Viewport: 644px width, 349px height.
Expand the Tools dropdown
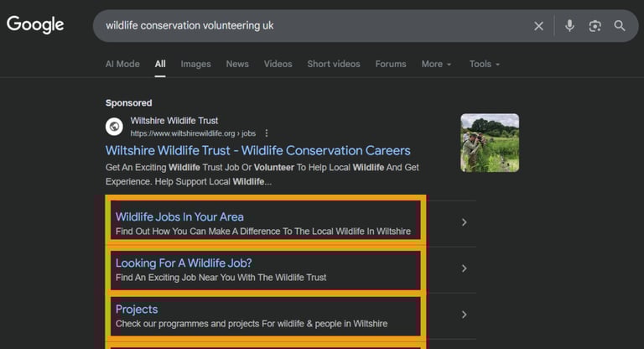(485, 64)
